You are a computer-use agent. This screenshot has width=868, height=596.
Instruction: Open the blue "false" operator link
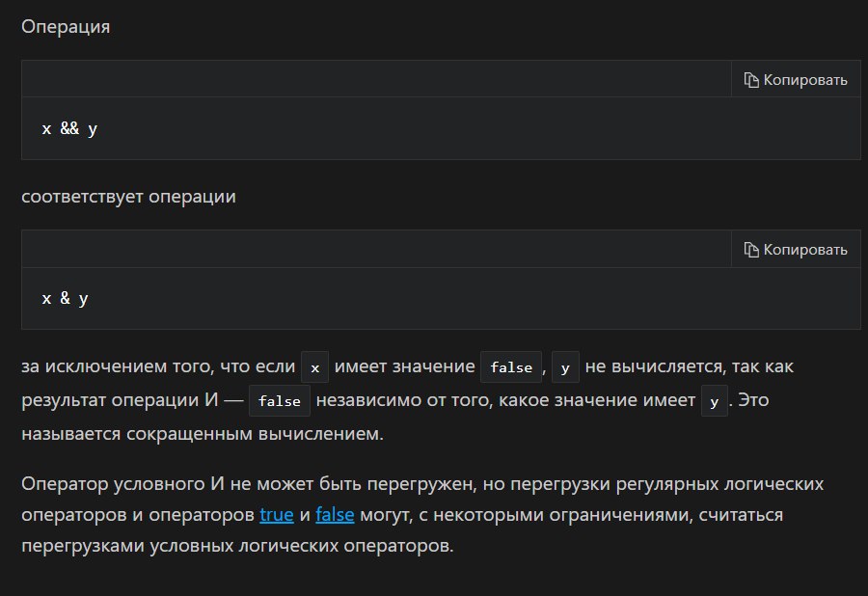(x=335, y=515)
